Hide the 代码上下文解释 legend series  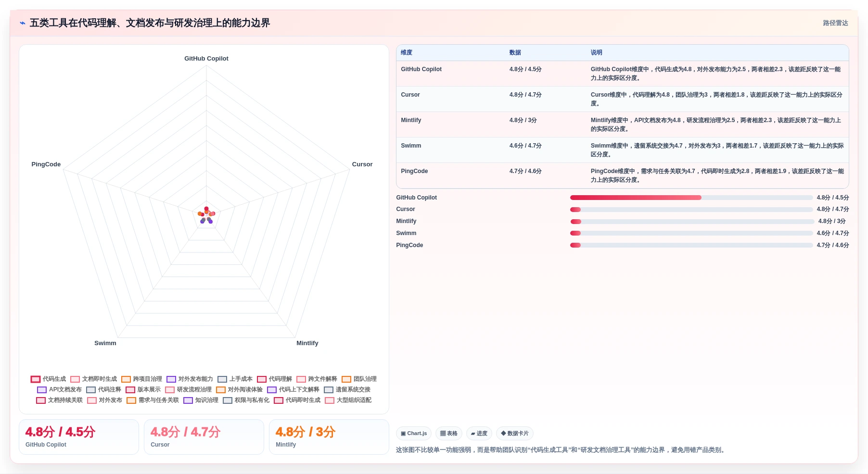[x=293, y=389]
